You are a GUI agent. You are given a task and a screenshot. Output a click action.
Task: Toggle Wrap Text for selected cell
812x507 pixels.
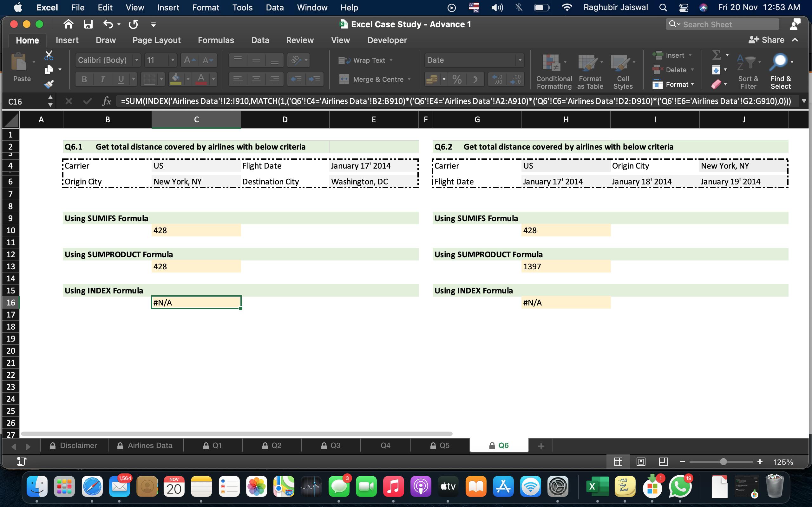pos(365,60)
